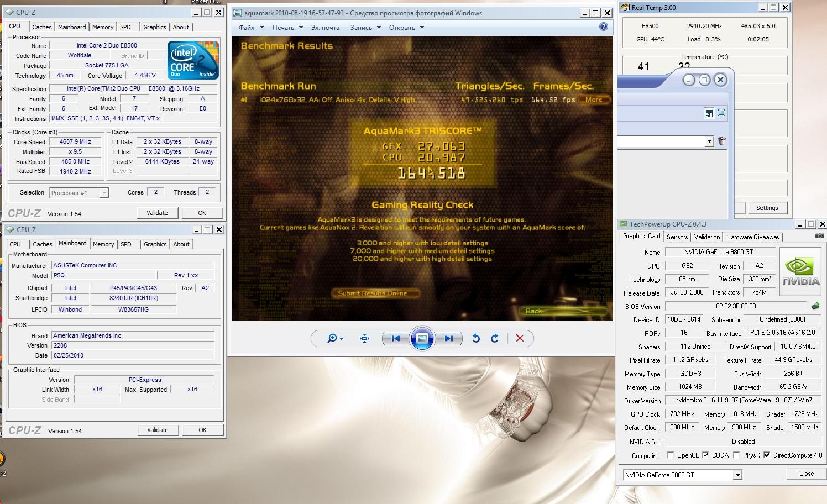The image size is (827, 504).
Task: Click trash bin icon in partially hidden window
Action: coord(721,141)
